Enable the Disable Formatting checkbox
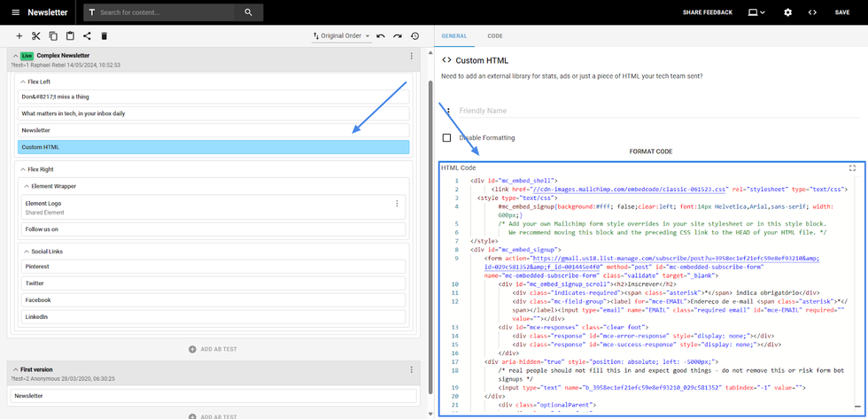The width and height of the screenshot is (868, 419). pos(446,138)
